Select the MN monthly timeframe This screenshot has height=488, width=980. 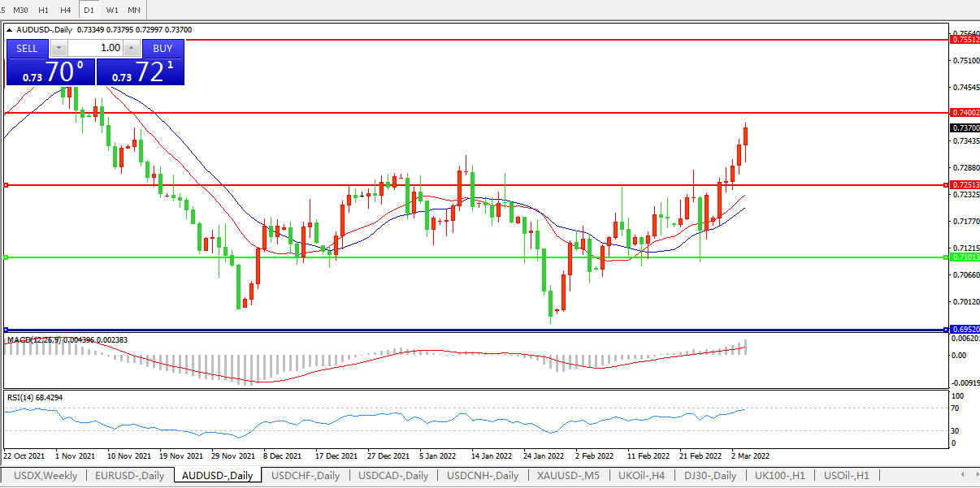[134, 10]
